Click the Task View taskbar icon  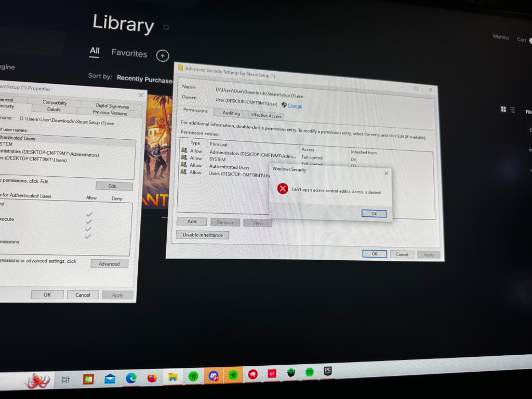click(66, 380)
